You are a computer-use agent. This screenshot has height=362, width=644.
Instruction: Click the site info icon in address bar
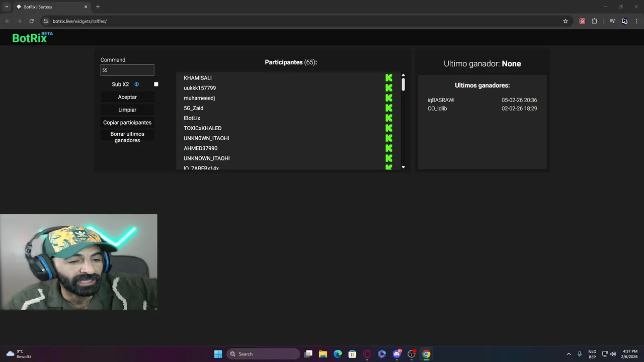[46, 21]
